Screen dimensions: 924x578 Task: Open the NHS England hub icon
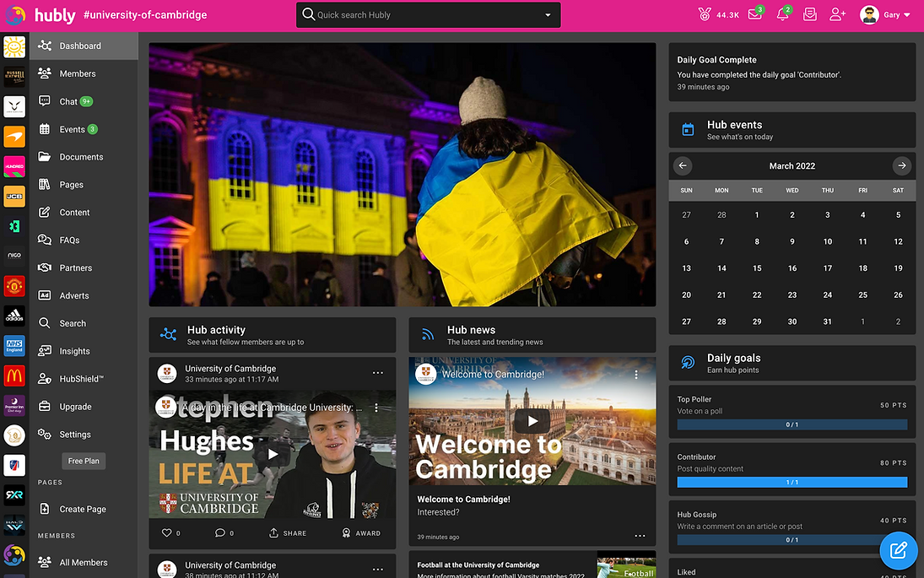14,345
